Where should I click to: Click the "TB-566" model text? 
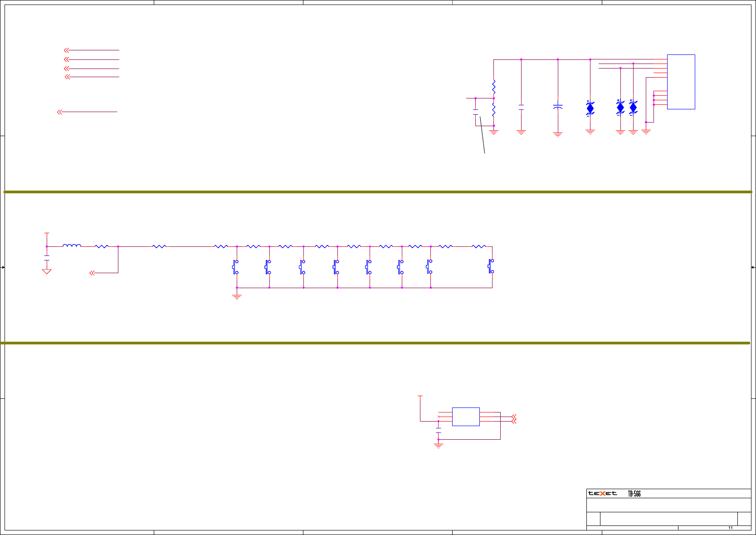634,494
